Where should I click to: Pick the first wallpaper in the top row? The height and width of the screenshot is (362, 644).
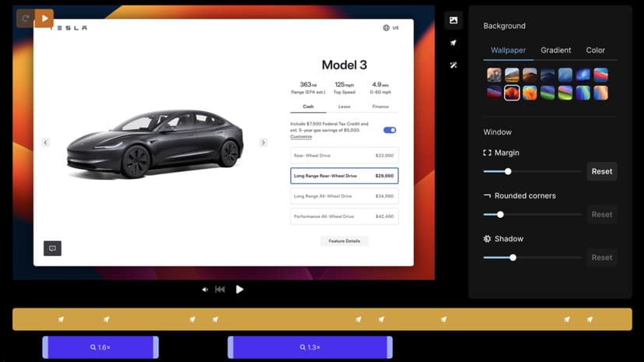(x=494, y=75)
